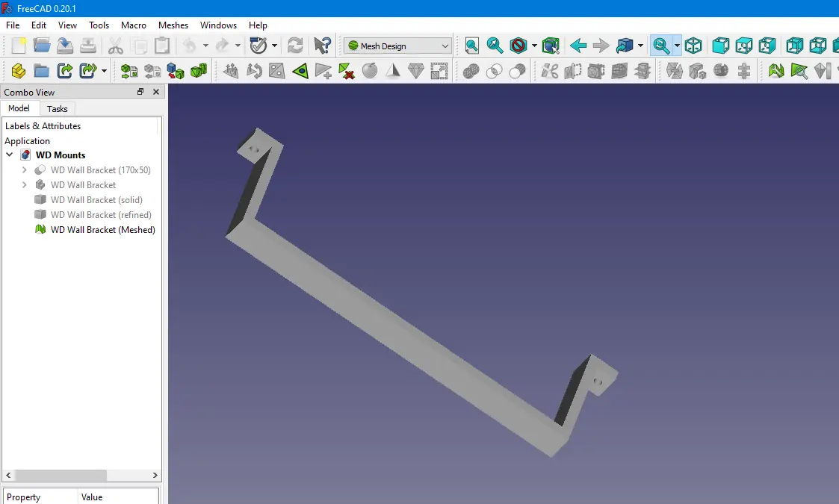Select WD Wall Bracket (Meshed) in tree
The image size is (839, 504).
click(x=103, y=229)
